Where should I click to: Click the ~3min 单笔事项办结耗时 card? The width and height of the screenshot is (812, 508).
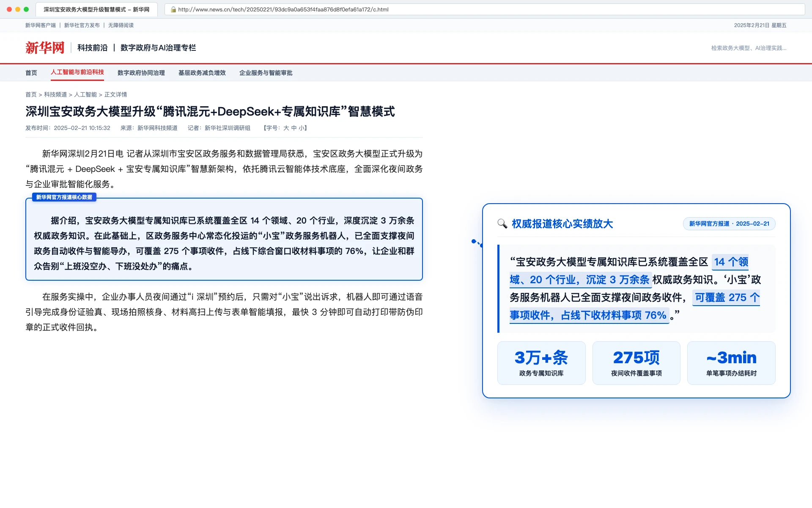[x=731, y=363]
